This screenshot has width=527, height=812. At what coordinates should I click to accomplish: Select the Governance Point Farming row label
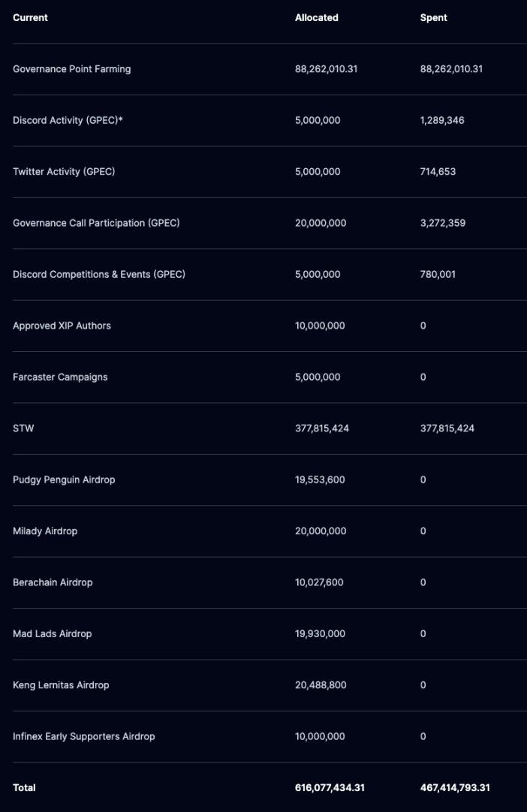point(71,69)
